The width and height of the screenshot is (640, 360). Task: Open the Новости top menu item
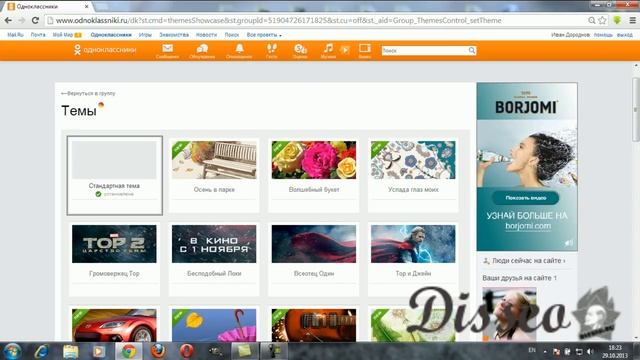click(x=206, y=35)
